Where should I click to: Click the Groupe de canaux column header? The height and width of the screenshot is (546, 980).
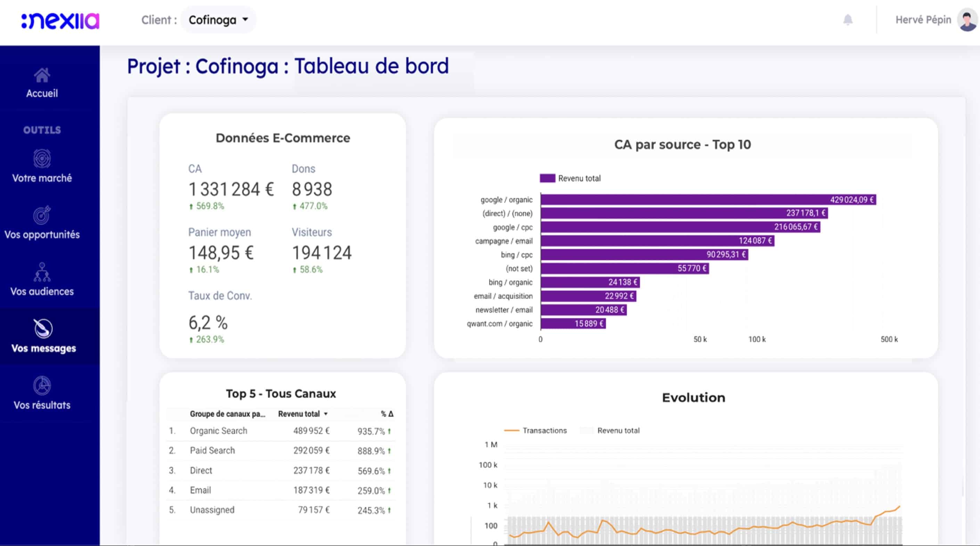pos(228,414)
